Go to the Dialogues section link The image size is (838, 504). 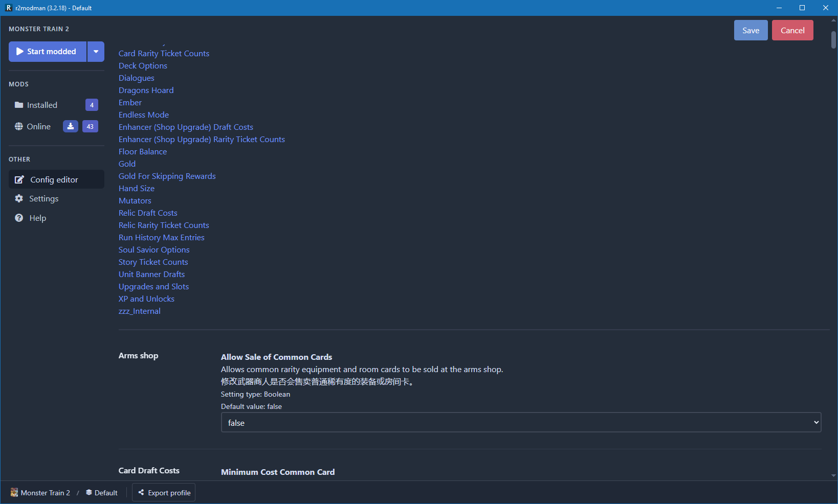136,78
